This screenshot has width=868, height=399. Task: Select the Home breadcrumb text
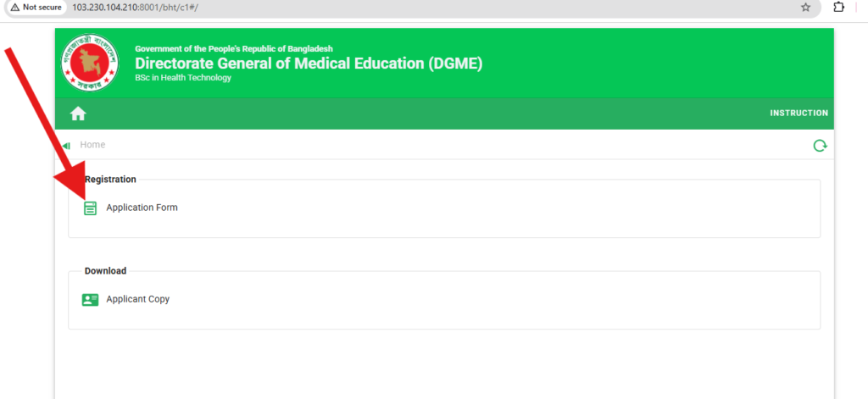[92, 145]
